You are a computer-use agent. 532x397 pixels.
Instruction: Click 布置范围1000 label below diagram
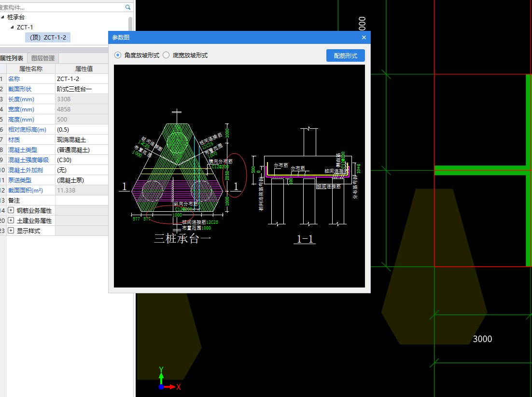pos(196,228)
